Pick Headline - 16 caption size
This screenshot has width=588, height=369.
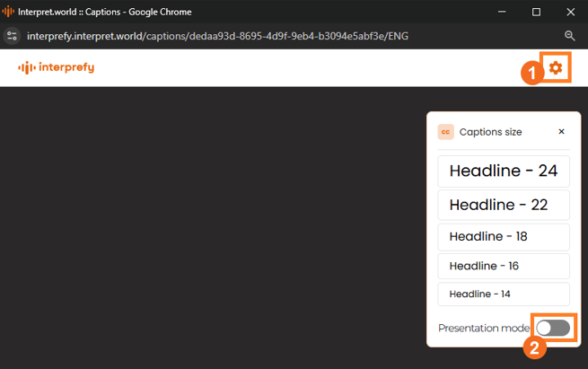click(504, 266)
